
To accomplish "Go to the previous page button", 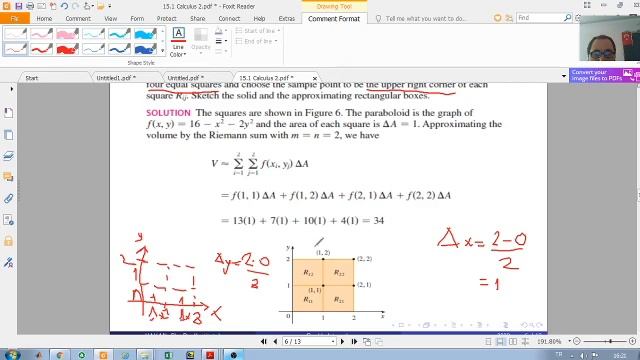I will coord(275,341).
